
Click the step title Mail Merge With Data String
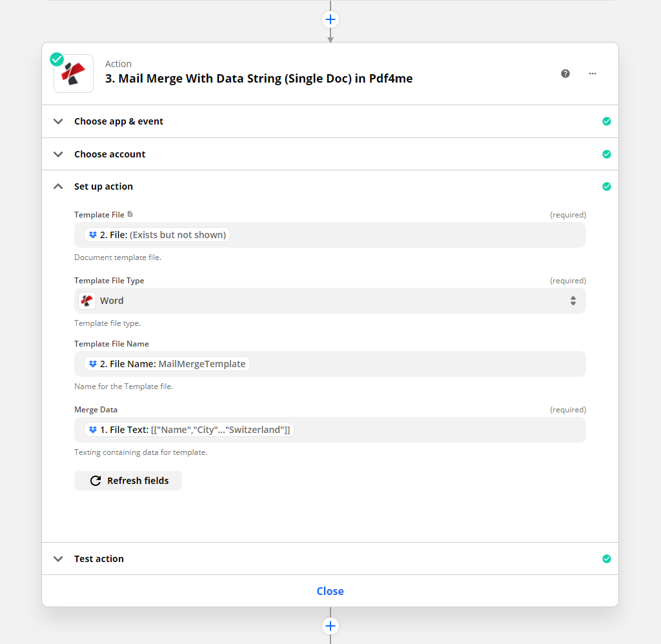[x=259, y=78]
